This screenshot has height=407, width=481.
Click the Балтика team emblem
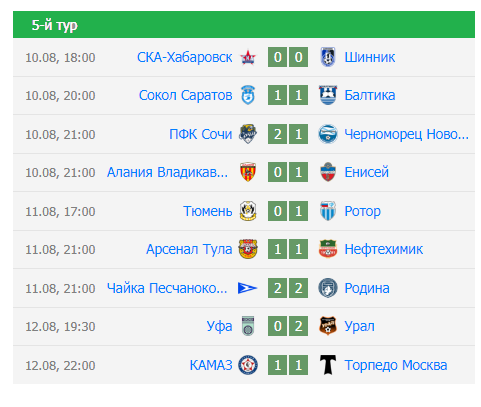click(328, 95)
